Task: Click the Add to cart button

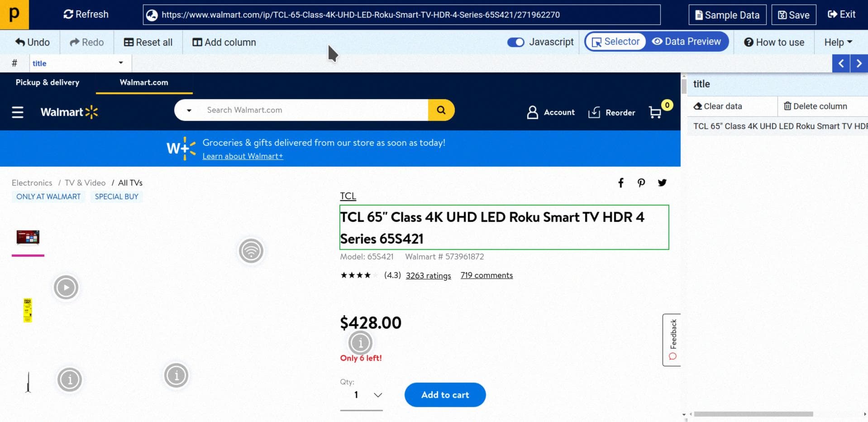Action: click(445, 395)
